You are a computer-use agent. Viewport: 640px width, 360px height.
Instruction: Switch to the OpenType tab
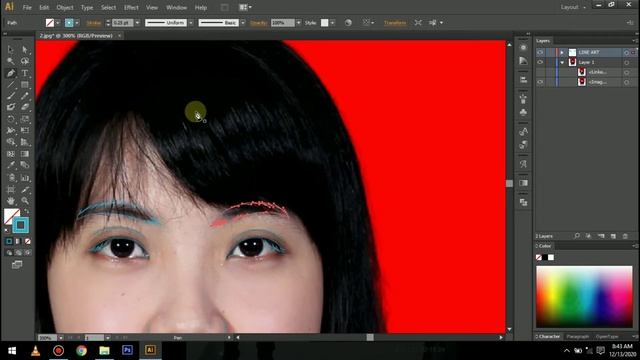[x=607, y=337]
